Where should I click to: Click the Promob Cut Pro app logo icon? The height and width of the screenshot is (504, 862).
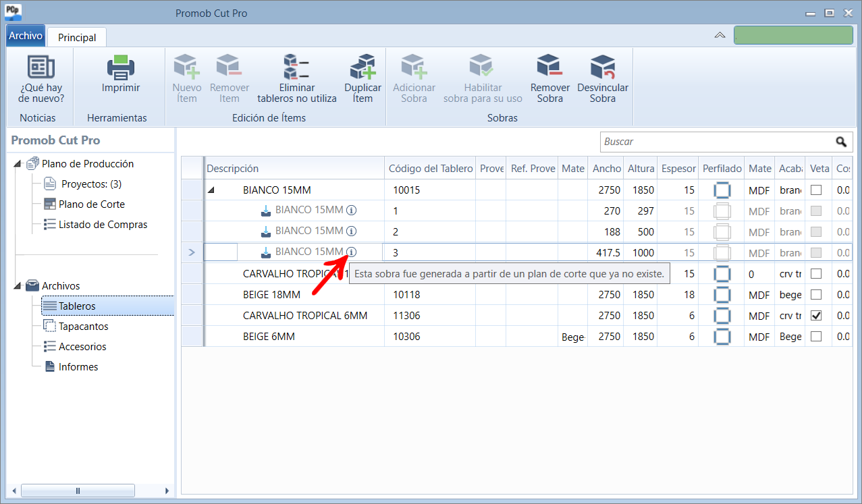tap(14, 12)
